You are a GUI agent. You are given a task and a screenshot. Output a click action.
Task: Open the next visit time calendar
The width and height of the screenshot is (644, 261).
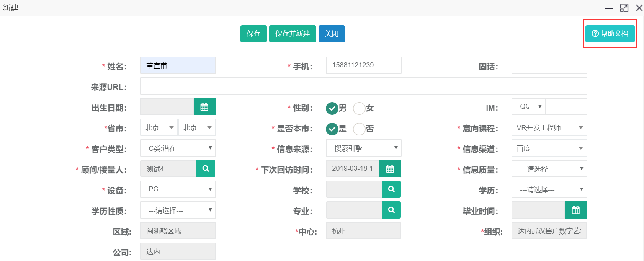(390, 169)
